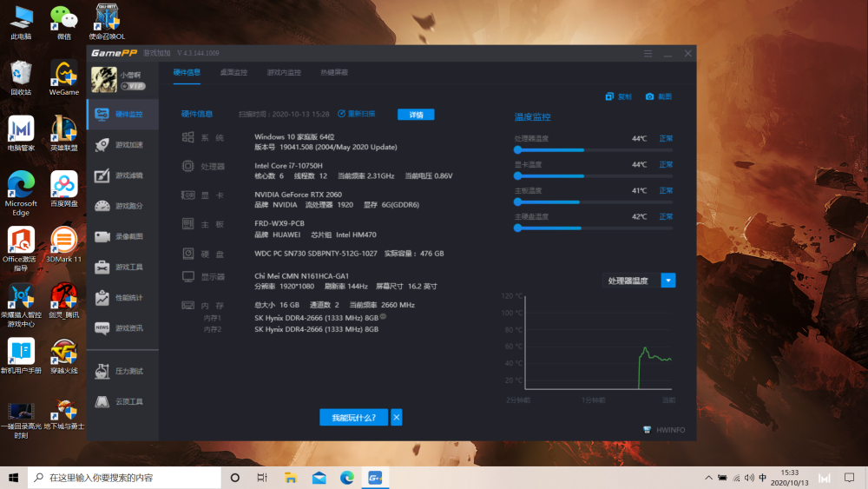Switch to the 游戏内监控 tab

coord(284,72)
